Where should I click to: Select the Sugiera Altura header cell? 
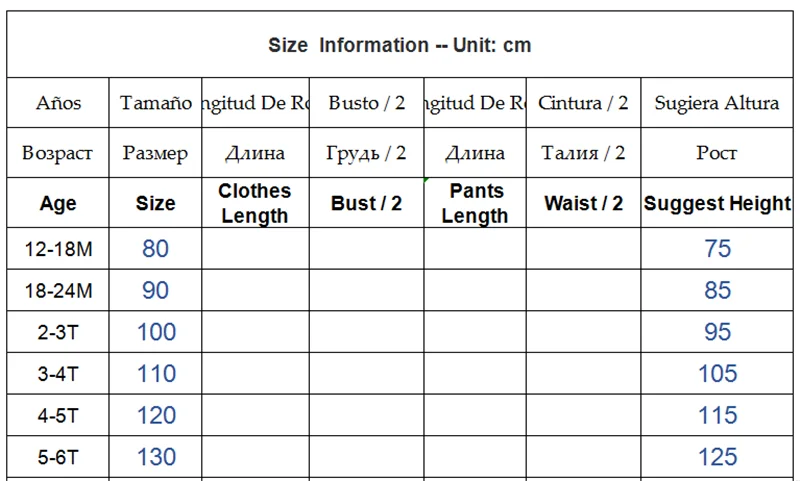click(716, 103)
